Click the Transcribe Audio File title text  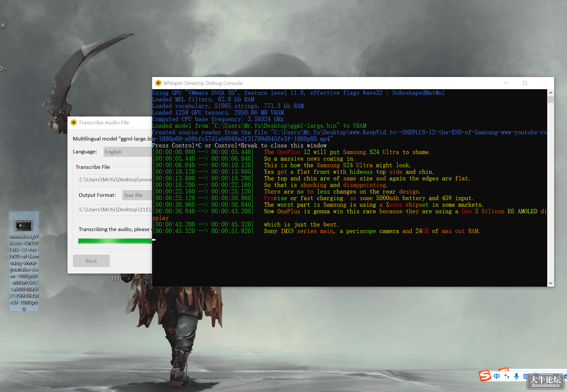click(104, 123)
